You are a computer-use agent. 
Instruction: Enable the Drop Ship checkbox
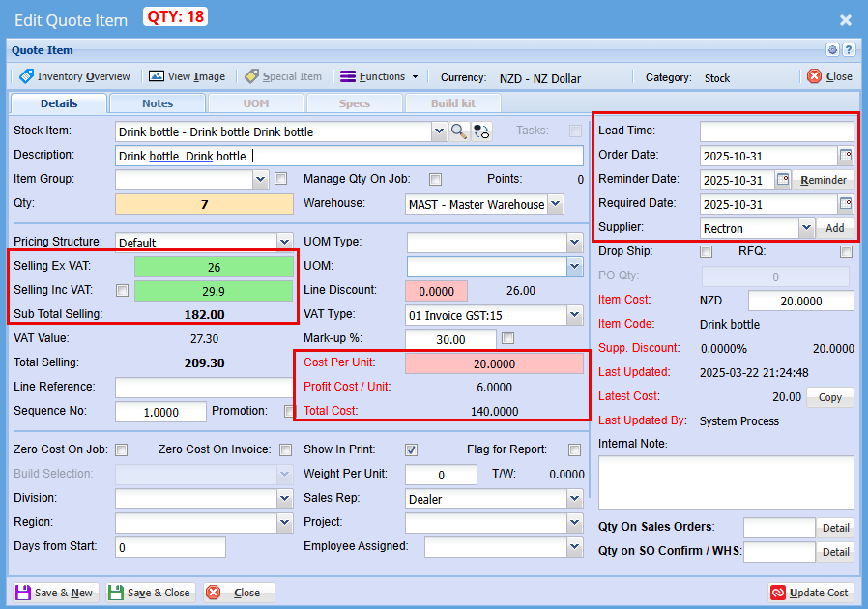point(707,252)
